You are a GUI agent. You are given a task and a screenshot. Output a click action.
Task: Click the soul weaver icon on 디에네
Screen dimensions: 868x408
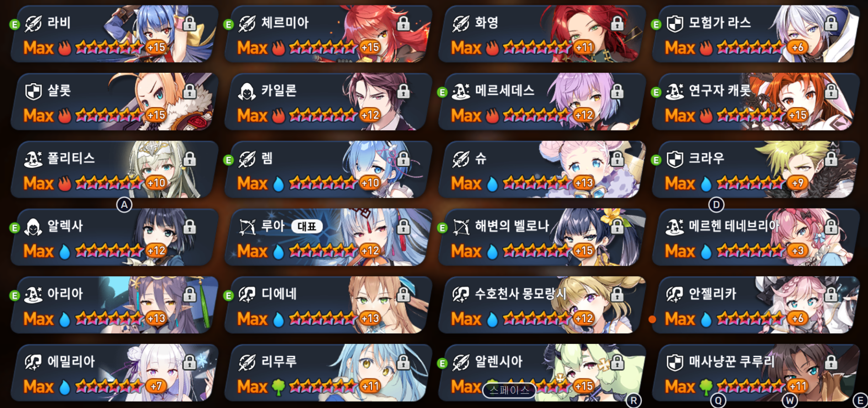[x=247, y=295]
